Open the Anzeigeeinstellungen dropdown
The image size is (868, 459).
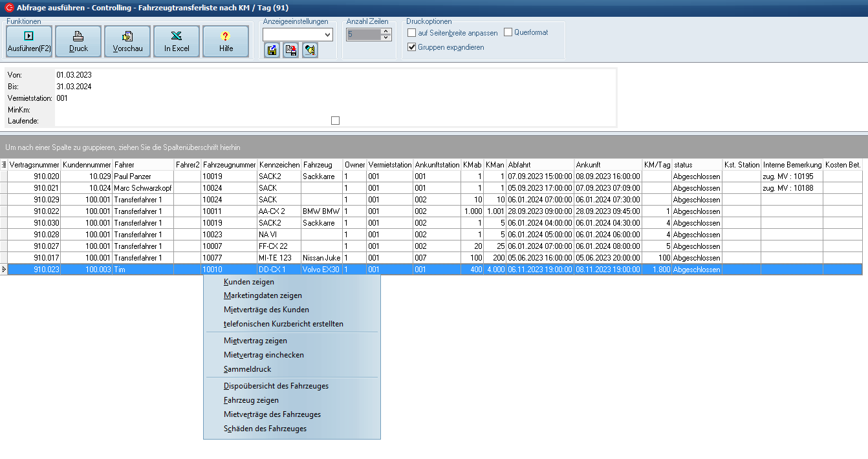pos(327,35)
